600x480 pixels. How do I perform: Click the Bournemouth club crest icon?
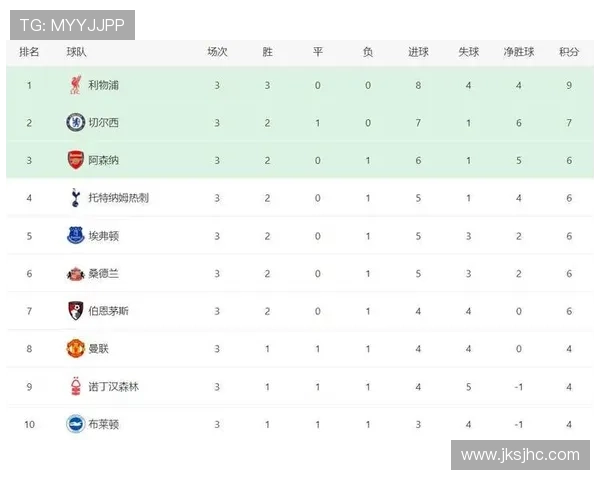pos(76,311)
